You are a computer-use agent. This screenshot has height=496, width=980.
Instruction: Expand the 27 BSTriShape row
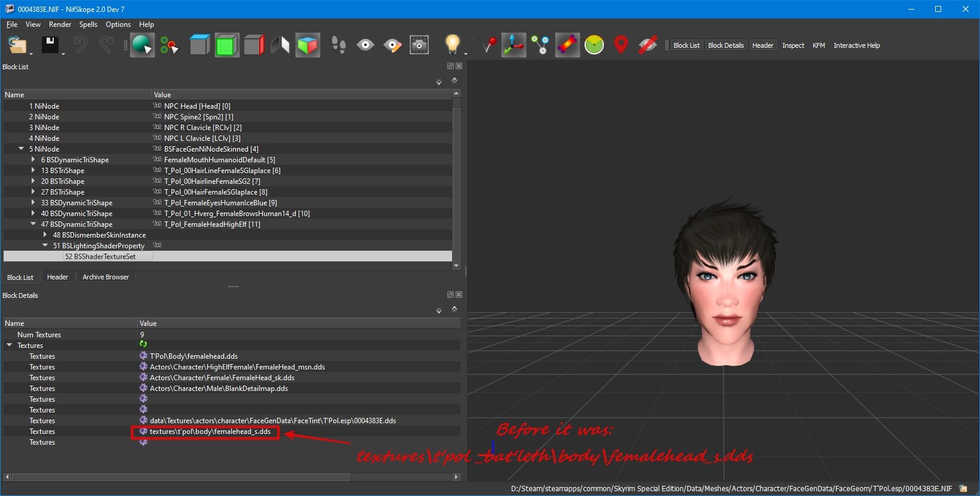click(x=33, y=192)
